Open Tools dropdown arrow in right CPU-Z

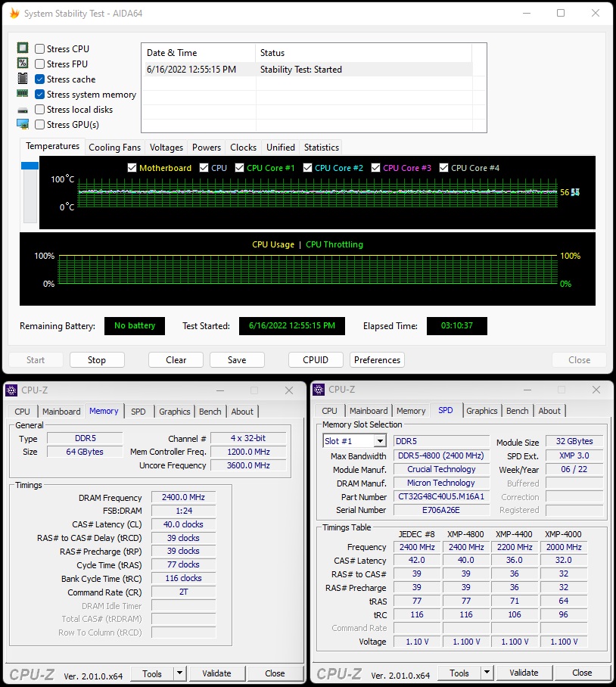[x=487, y=673]
